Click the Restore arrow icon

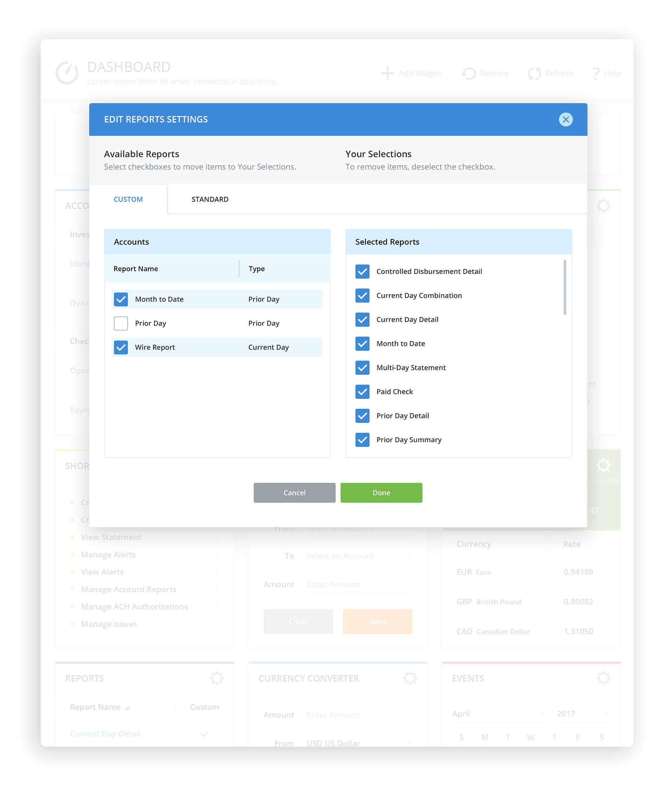click(469, 73)
